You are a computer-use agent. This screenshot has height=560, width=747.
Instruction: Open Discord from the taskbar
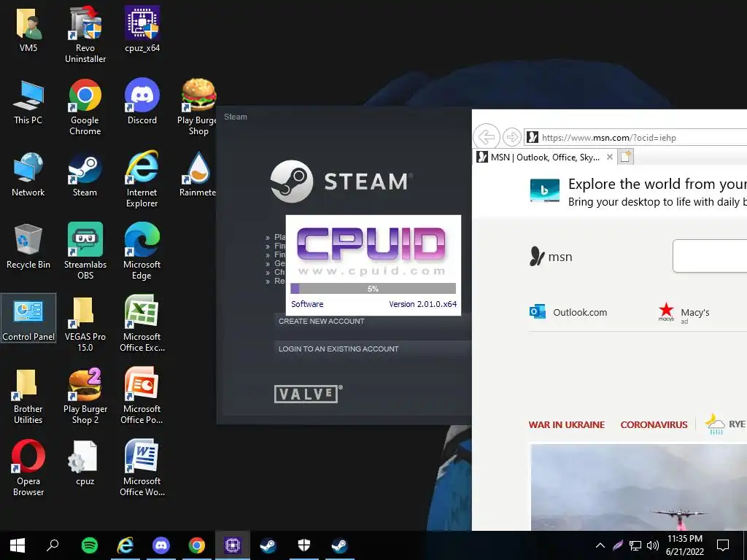161,545
